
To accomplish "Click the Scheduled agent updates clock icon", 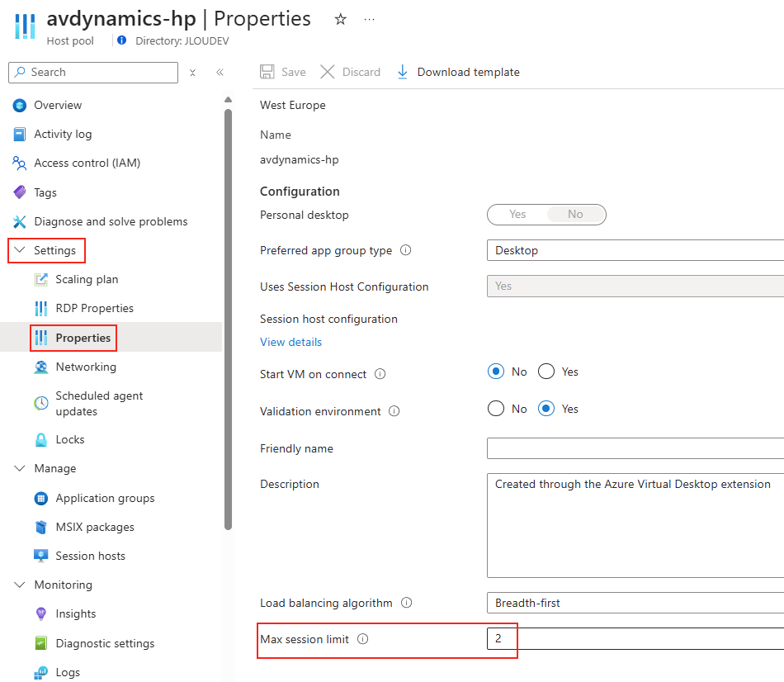I will 41,403.
